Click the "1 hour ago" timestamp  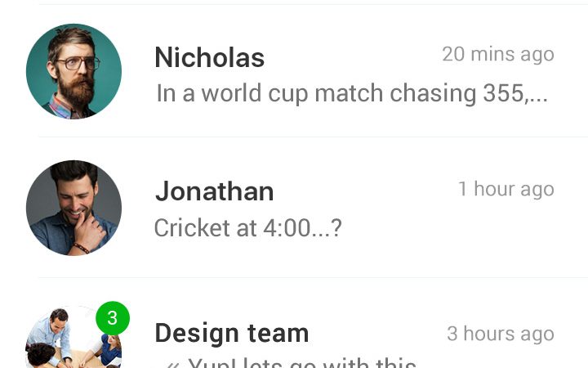pyautogui.click(x=506, y=189)
